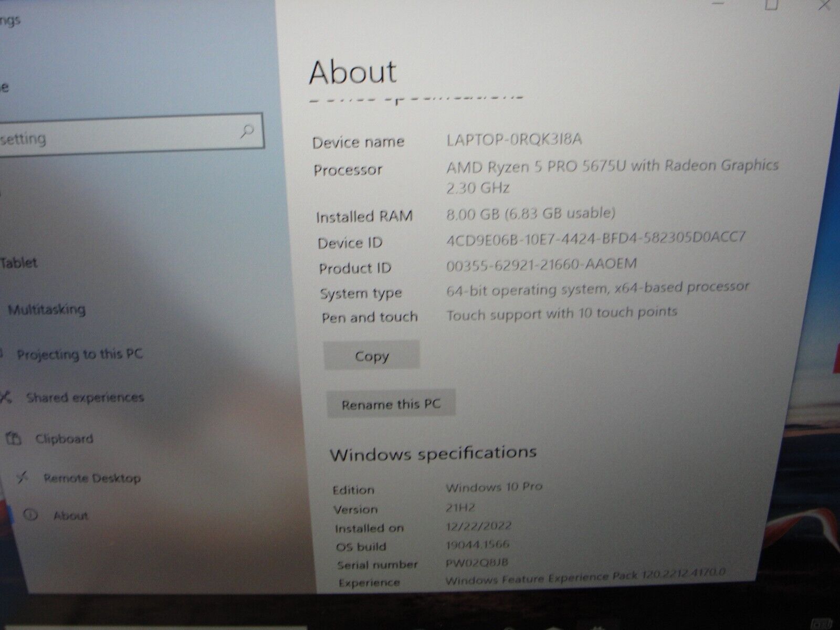Go to Shared experiences settings
840x630 pixels.
click(85, 397)
